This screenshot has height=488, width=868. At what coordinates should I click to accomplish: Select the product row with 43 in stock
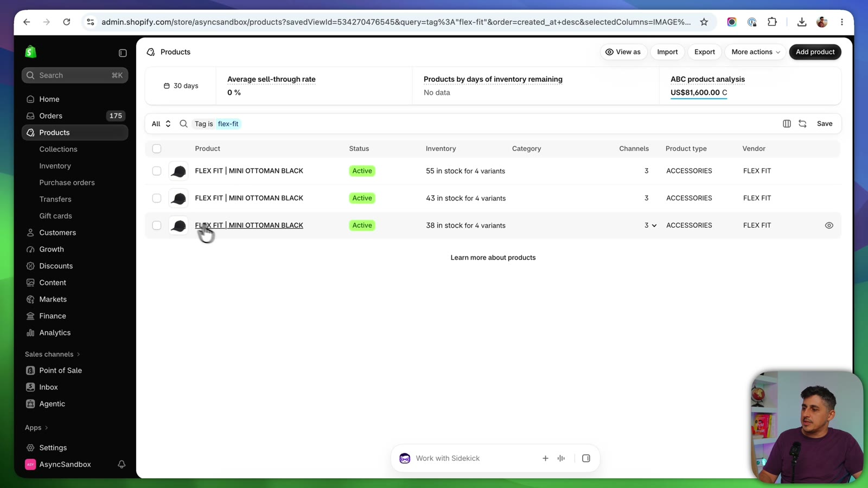coord(157,198)
